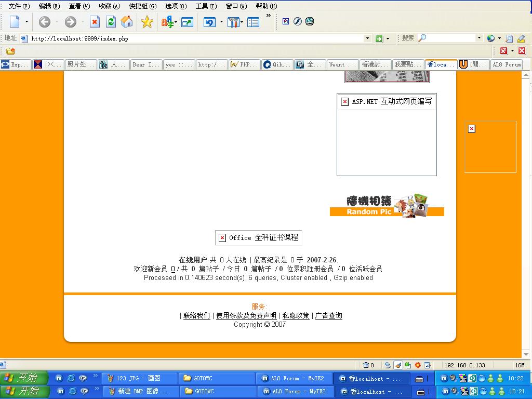
Task: Open the undo icon dropdown arrow
Action: [221, 22]
